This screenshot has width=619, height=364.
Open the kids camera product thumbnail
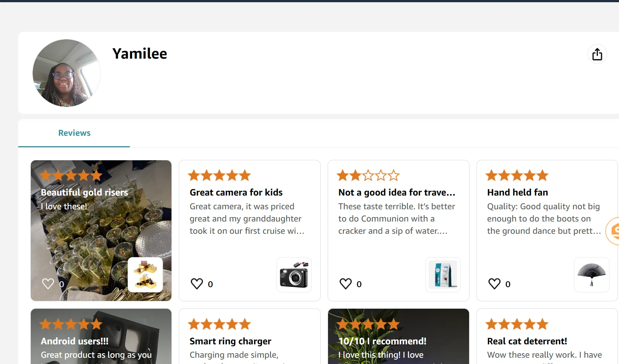[294, 275]
